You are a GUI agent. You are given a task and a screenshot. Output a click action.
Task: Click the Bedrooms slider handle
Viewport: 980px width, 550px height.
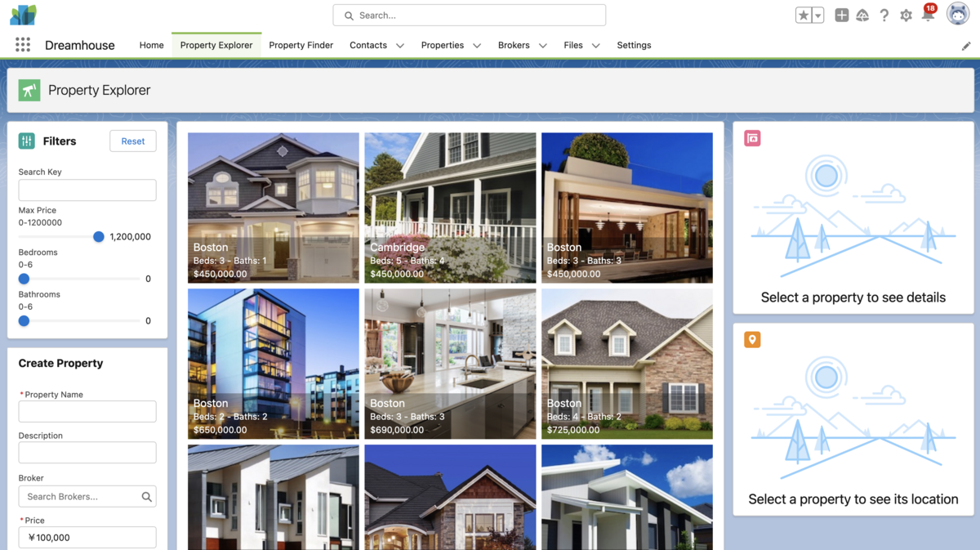pos(24,279)
